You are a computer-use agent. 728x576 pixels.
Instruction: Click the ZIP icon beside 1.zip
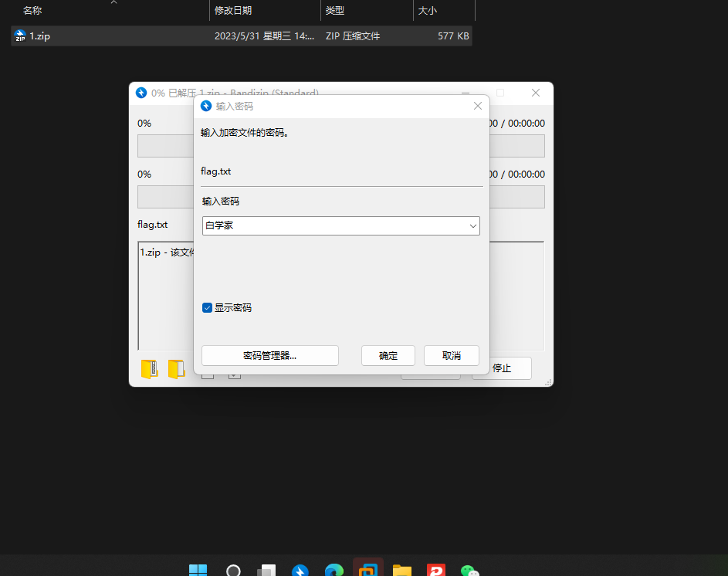click(x=20, y=36)
